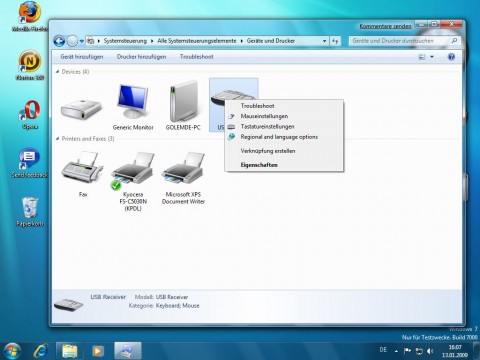Click the Kommentare senden link
This screenshot has width=480, height=360.
[385, 26]
